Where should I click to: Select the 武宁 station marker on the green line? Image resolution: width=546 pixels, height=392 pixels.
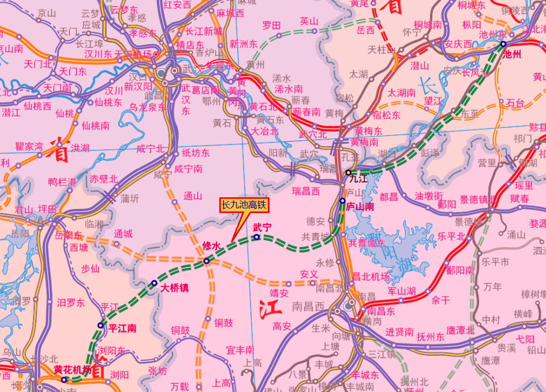256,237
